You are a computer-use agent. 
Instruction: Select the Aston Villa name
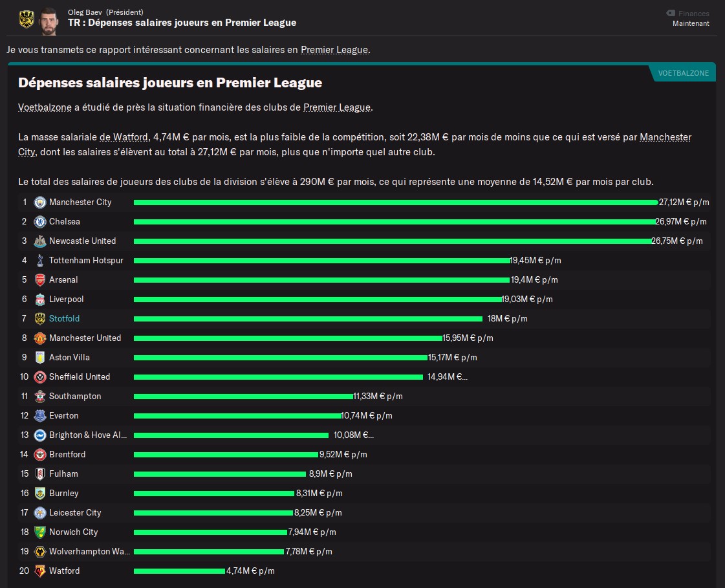pos(69,358)
